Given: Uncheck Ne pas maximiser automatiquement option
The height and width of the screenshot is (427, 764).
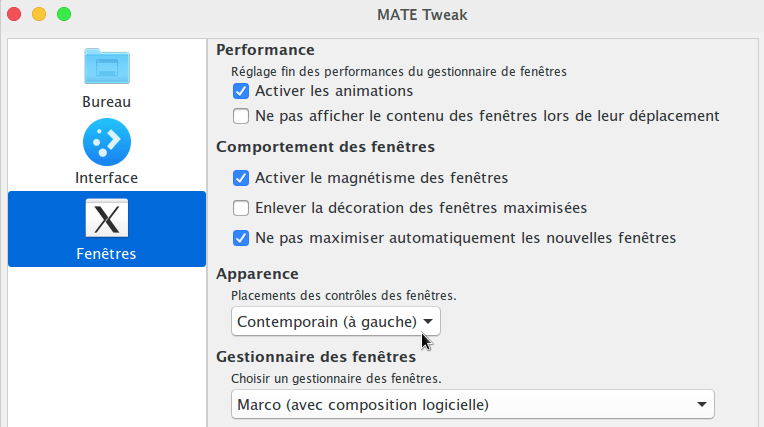Looking at the screenshot, I should [241, 238].
